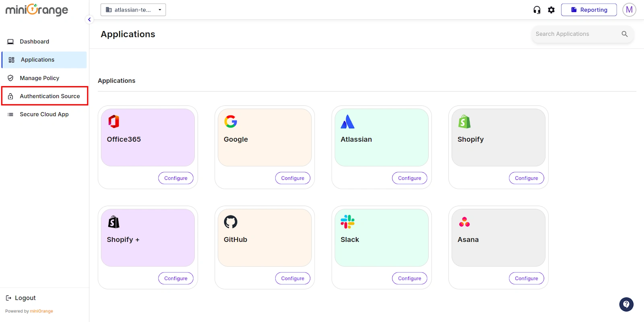Open Secure Cloud App in sidebar
644x322 pixels.
point(44,114)
